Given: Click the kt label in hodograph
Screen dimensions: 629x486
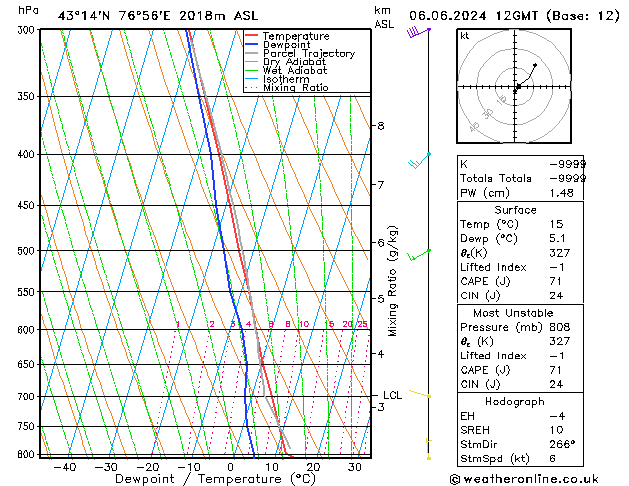Looking at the screenshot, I should [x=465, y=36].
